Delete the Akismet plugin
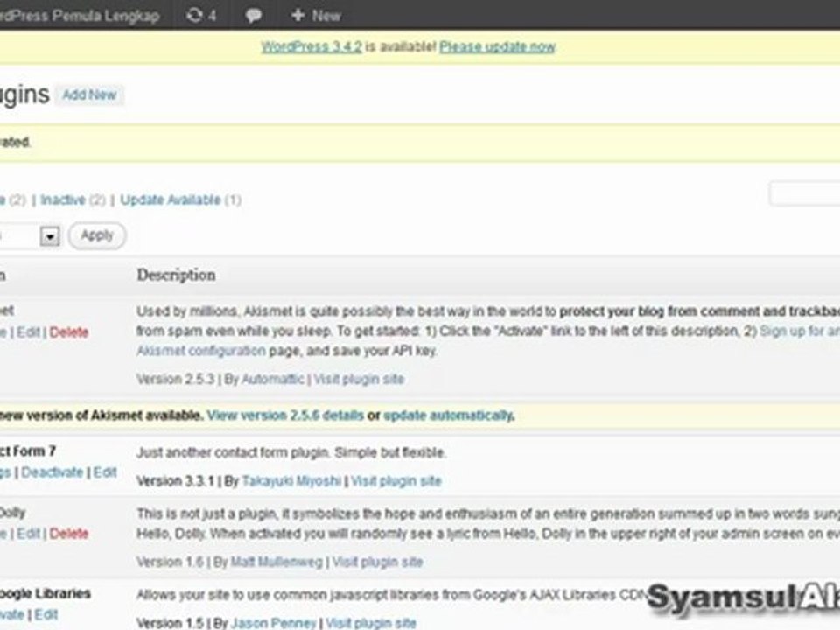Viewport: 840px width, 630px height. click(69, 332)
